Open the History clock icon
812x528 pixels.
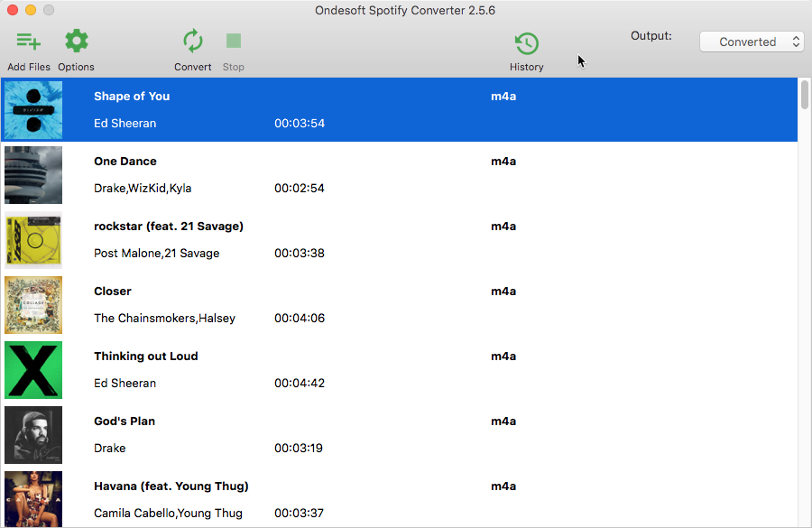(x=527, y=43)
